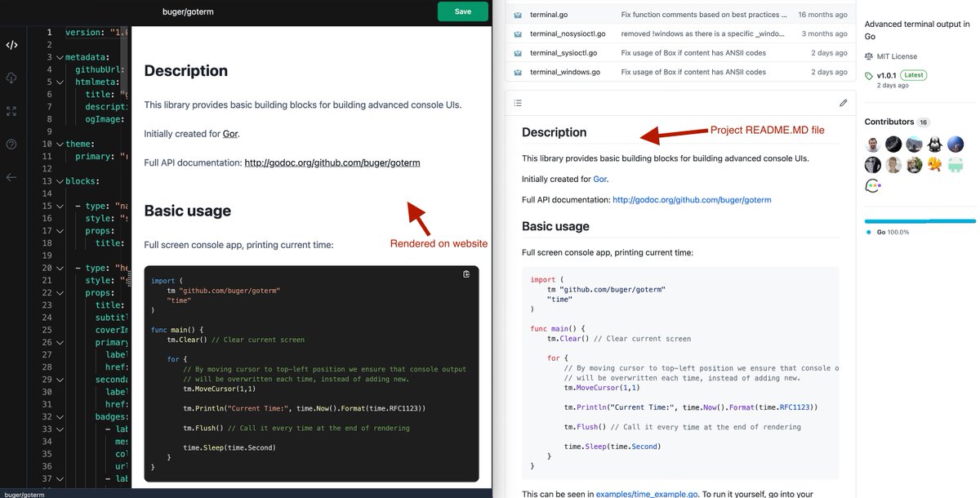Viewport: 980px width, 498px height.
Task: Click the MIT License scale icon
Action: coord(869,56)
